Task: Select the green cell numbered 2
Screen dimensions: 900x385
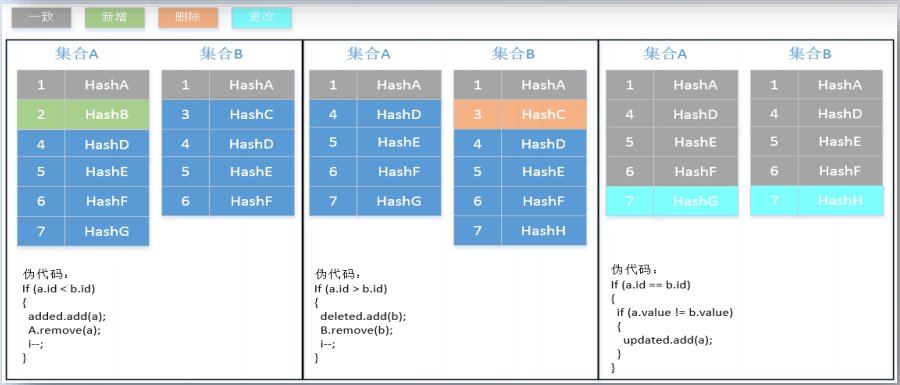Action: click(x=41, y=114)
